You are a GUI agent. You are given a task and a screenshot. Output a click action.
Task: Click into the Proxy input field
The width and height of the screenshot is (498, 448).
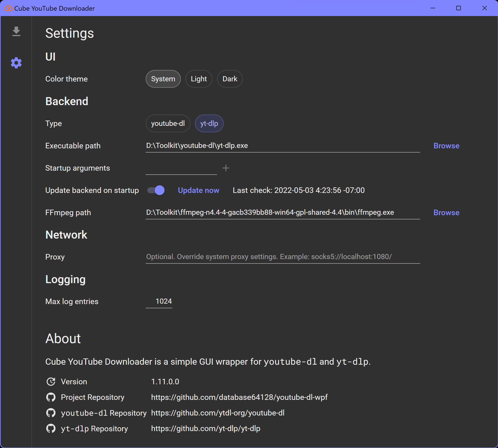pos(282,257)
